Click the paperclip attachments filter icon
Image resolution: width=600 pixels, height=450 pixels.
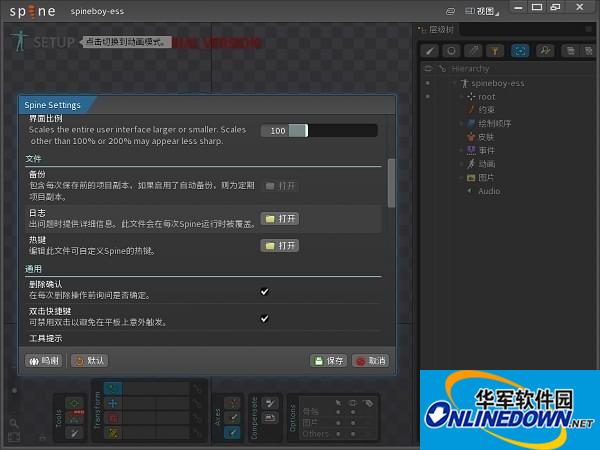[x=473, y=51]
